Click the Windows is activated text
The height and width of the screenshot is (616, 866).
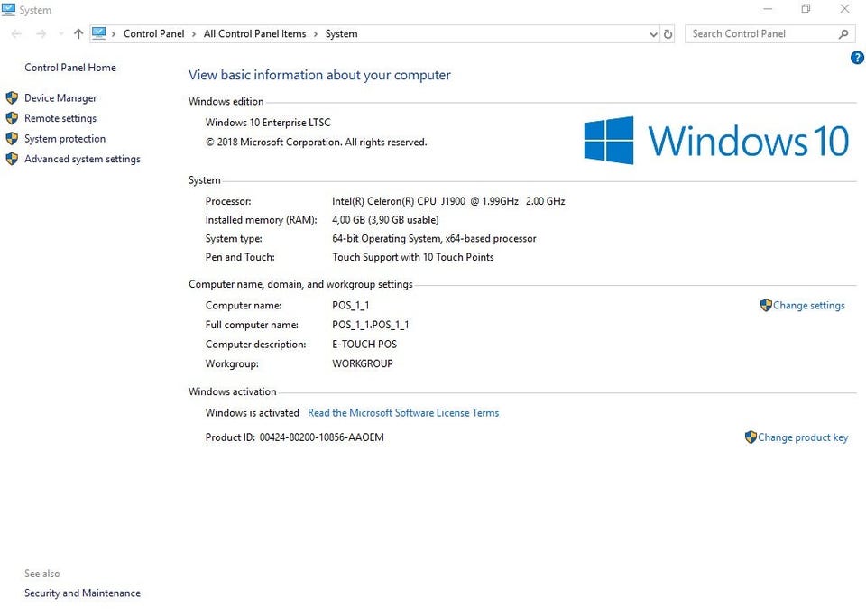[x=252, y=413]
